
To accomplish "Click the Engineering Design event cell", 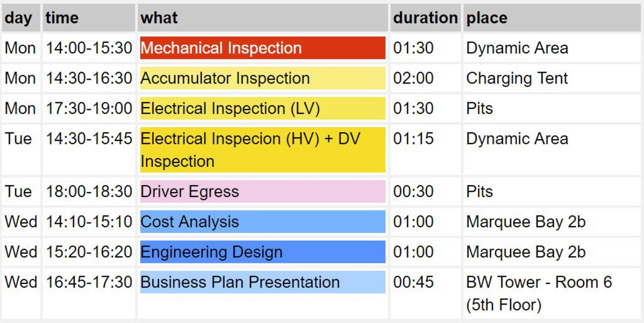I will [x=262, y=252].
